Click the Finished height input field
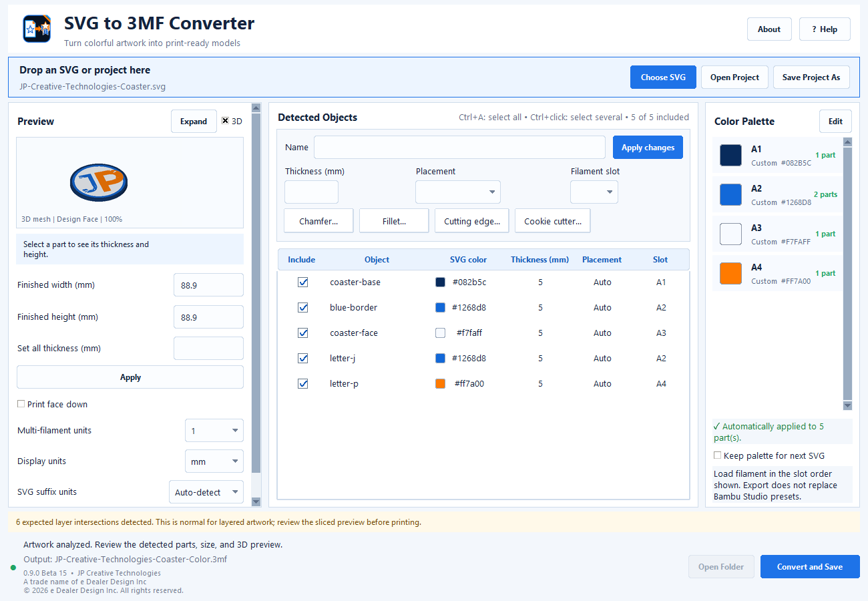Image resolution: width=868 pixels, height=601 pixels. tap(208, 317)
